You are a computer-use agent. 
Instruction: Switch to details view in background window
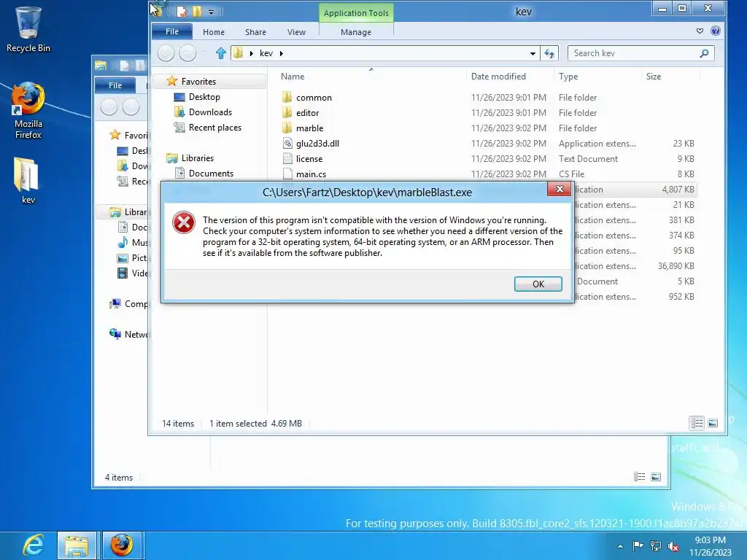point(639,477)
